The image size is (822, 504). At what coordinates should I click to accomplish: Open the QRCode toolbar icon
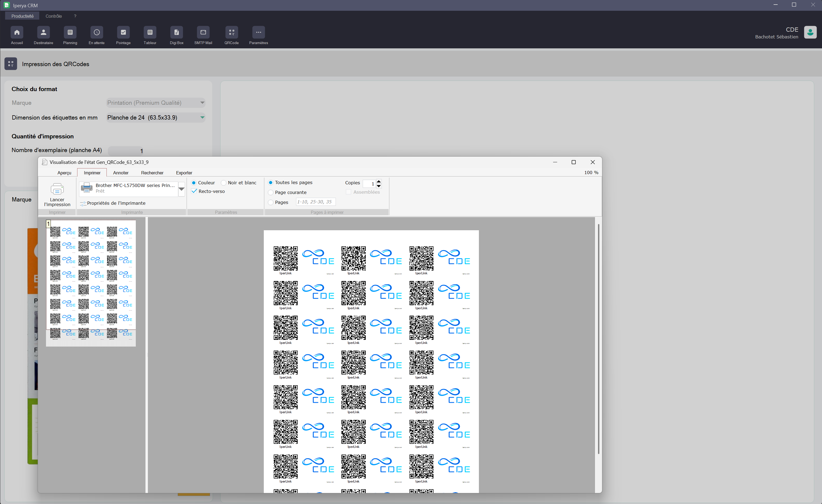click(232, 32)
